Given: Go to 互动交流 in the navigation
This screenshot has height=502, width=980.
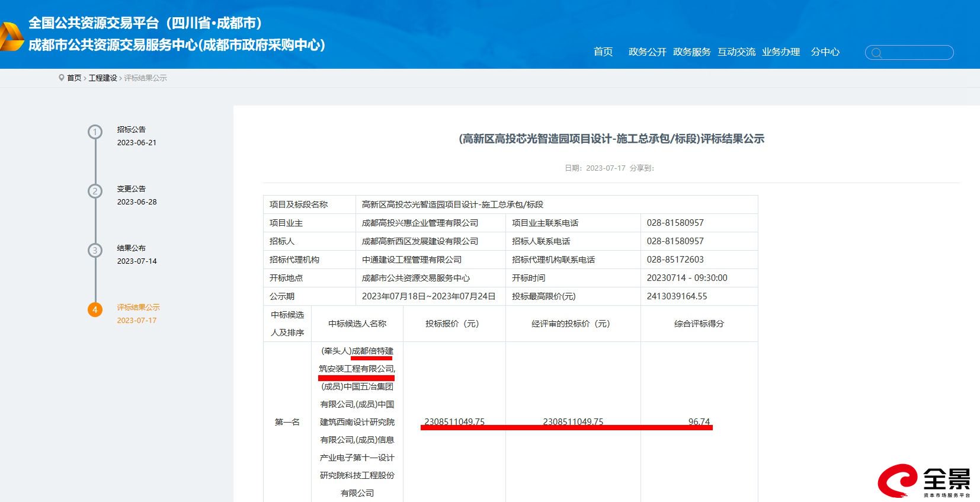Looking at the screenshot, I should (736, 52).
